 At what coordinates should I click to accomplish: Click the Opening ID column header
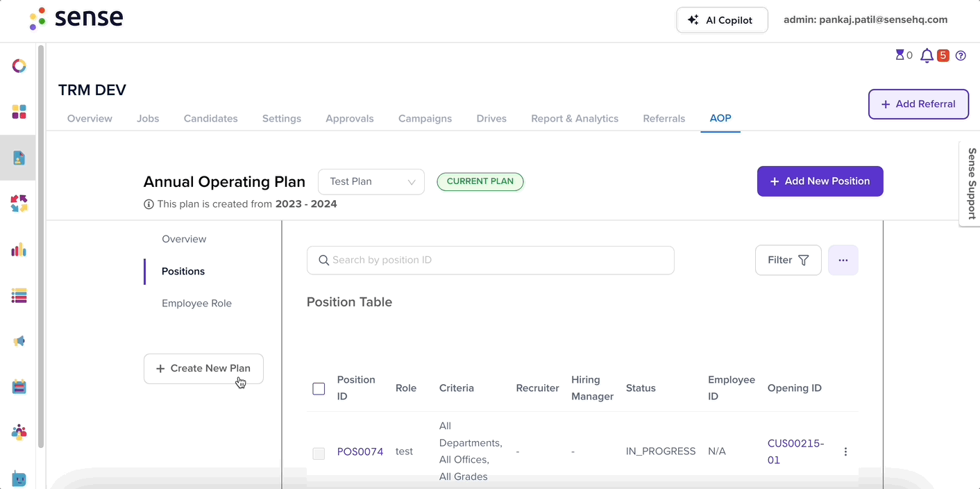coord(795,388)
